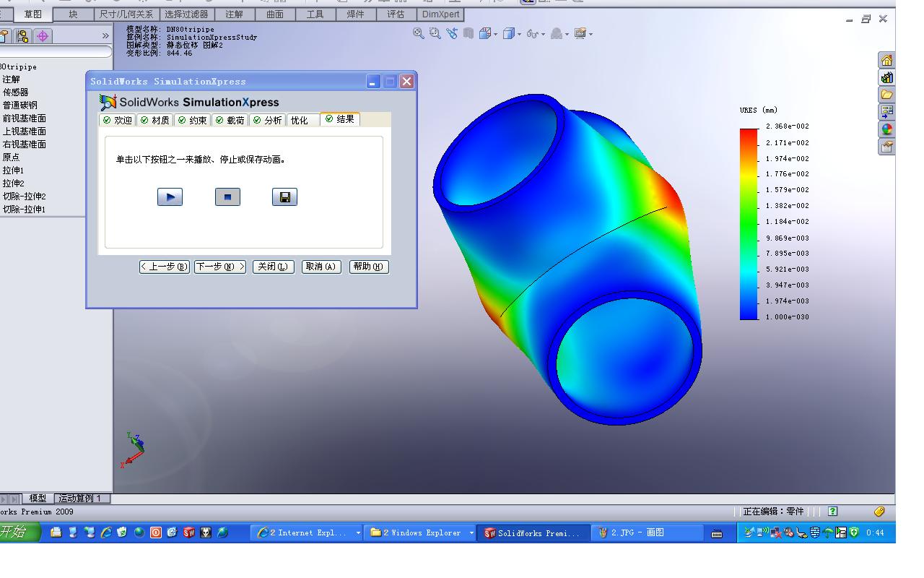Play the simulation animation

point(170,197)
